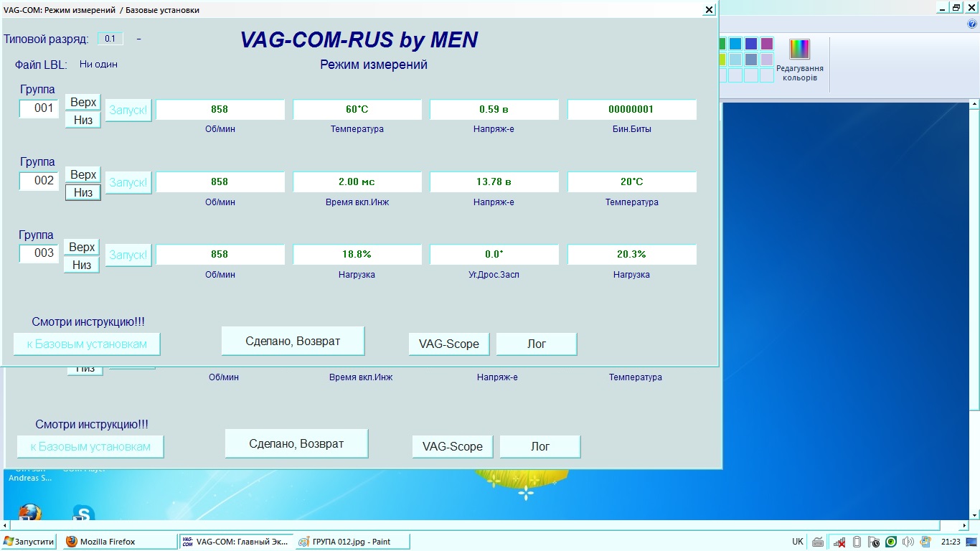Open Edit colors (Редагування кольорів) in Paint

800,60
